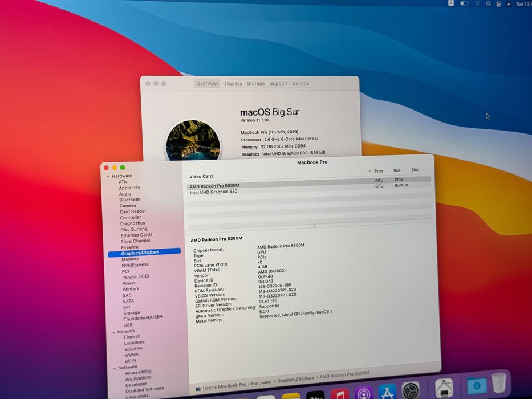Click the split divider handle between panes
This screenshot has height=399, width=532.
point(315,225)
